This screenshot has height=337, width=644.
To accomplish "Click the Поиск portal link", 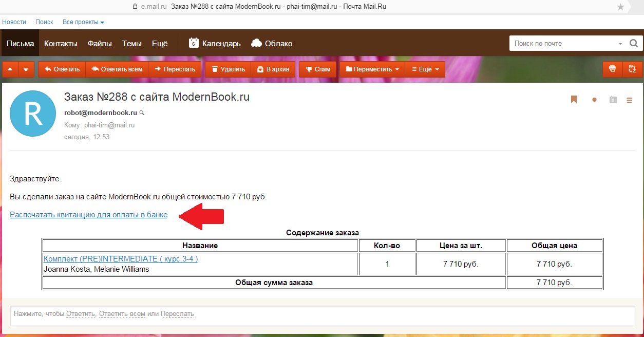I will click(x=44, y=22).
